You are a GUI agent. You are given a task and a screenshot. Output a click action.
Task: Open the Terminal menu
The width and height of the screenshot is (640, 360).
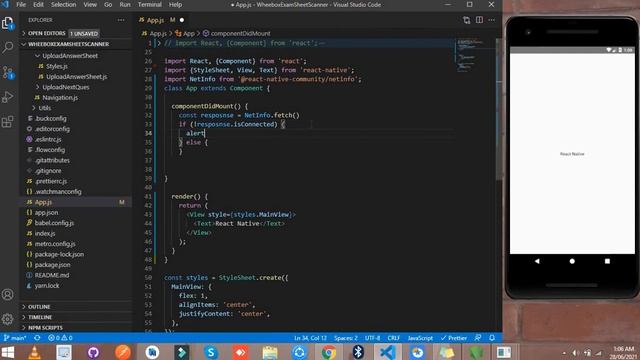(x=149, y=4)
